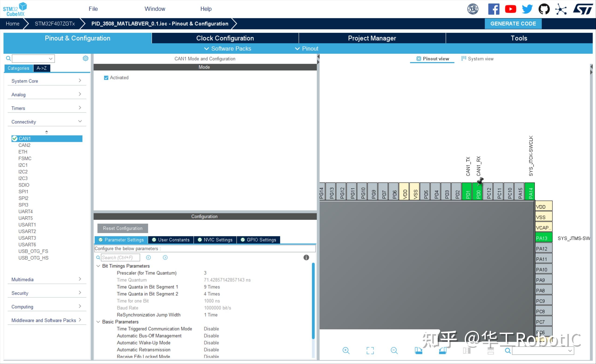Viewport: 596px width, 364px height.
Task: Click the parameter info icon
Action: click(x=306, y=257)
